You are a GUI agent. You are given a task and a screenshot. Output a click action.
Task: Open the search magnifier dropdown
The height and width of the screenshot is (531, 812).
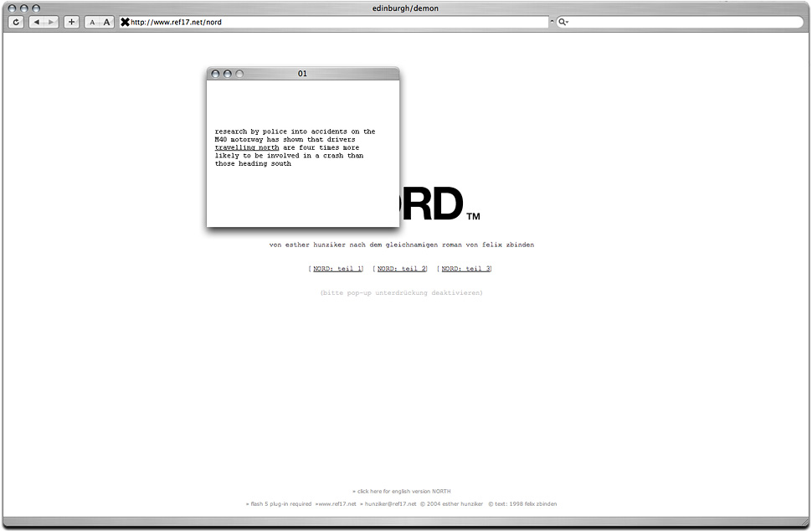coord(563,22)
